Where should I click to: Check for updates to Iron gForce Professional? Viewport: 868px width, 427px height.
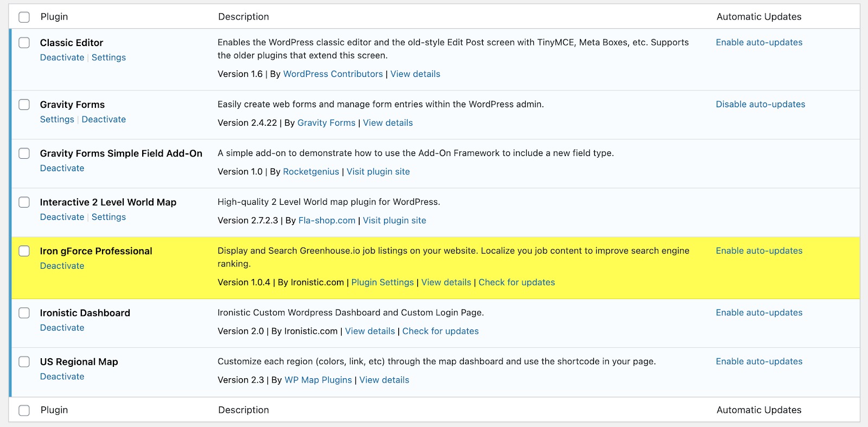point(516,282)
